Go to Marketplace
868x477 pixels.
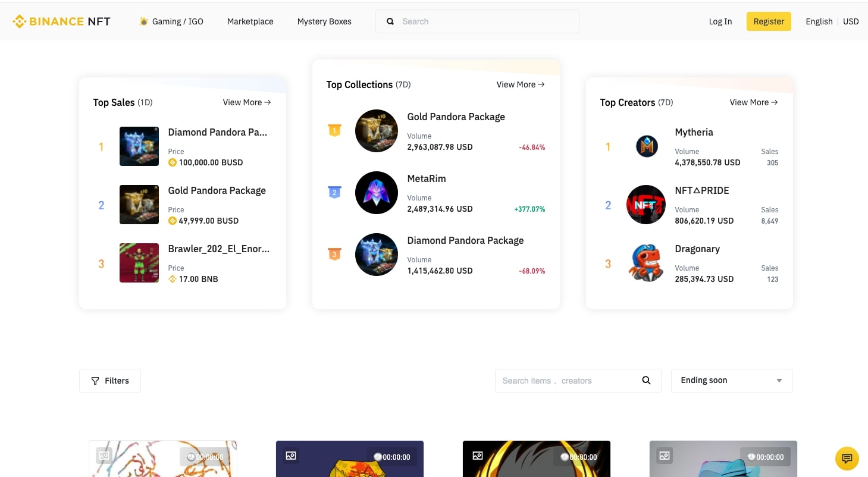click(x=250, y=21)
